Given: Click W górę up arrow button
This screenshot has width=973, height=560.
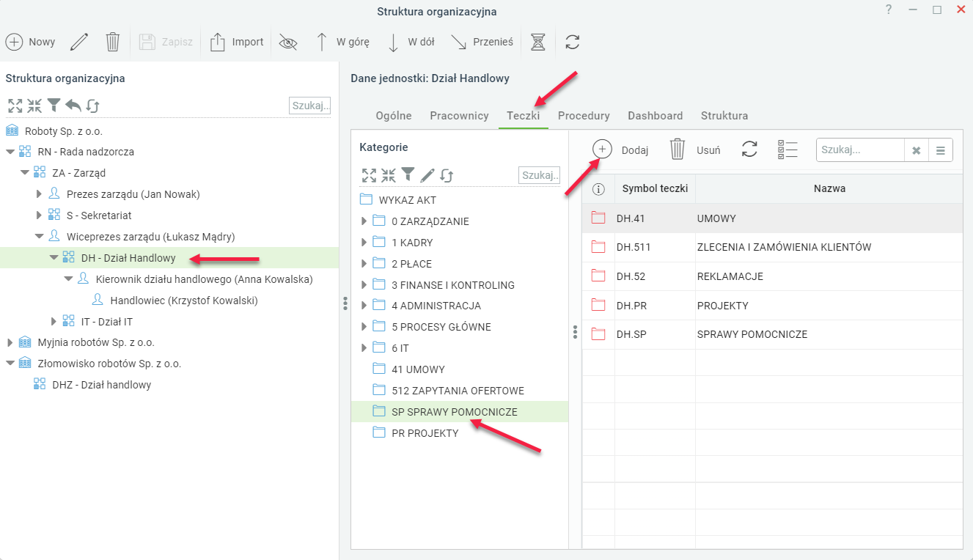Looking at the screenshot, I should [342, 42].
